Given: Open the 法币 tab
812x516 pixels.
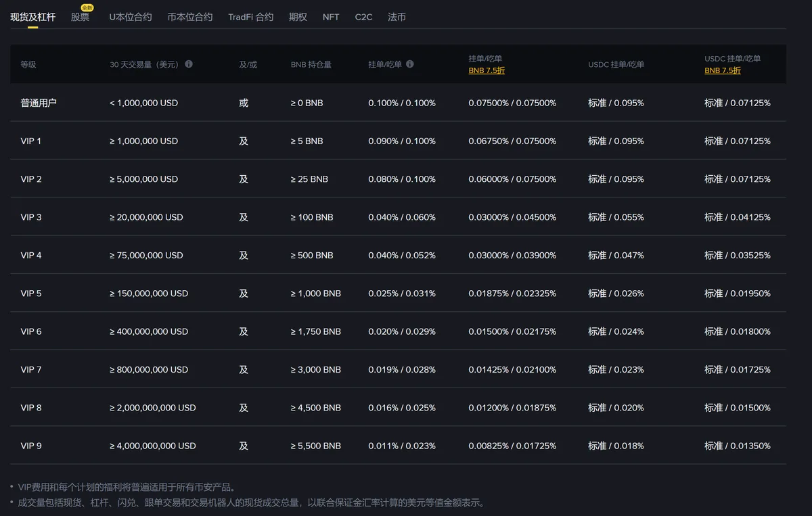Looking at the screenshot, I should pyautogui.click(x=397, y=17).
